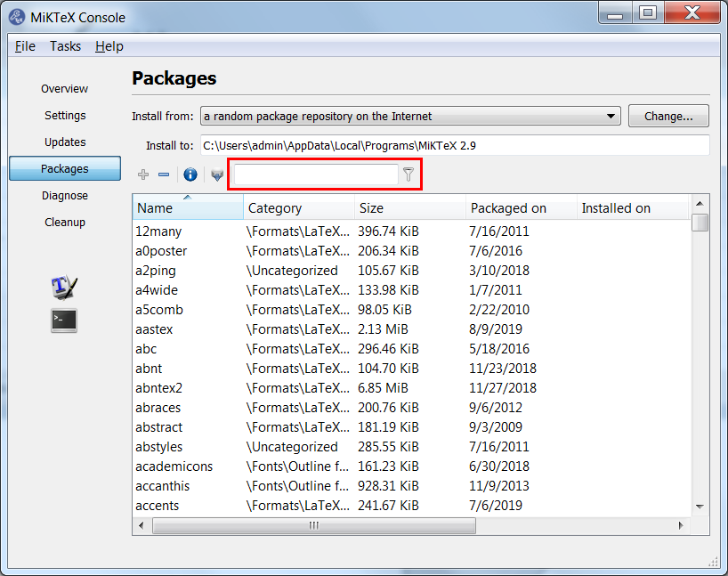Select the 12many package row

[x=411, y=231]
